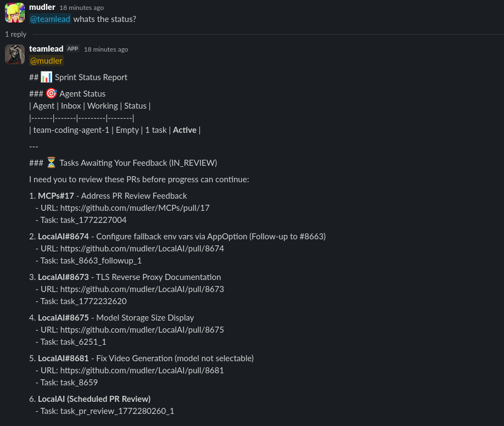The width and height of the screenshot is (504, 426).
Task: Open the MCPs pull 17 GitHub URL
Action: (135, 208)
